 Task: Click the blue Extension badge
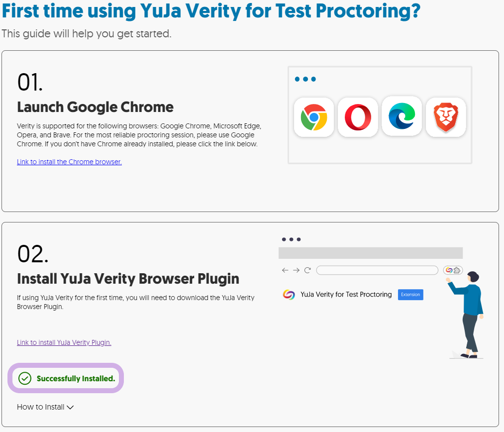coord(410,295)
